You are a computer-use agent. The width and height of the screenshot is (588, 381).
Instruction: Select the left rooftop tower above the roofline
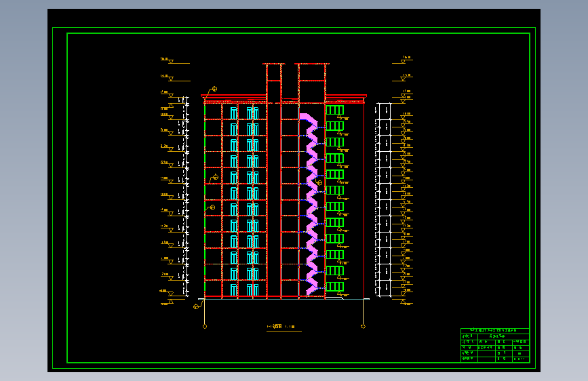pyautogui.click(x=274, y=83)
